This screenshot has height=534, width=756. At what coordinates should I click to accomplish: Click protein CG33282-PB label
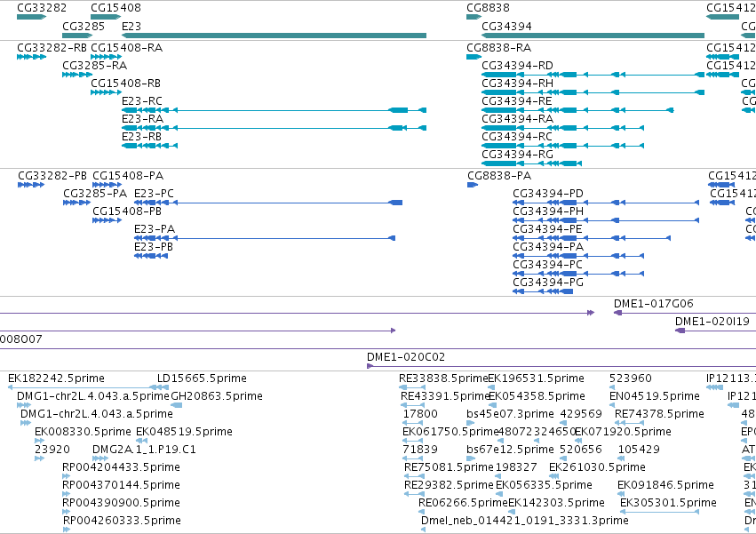52,176
